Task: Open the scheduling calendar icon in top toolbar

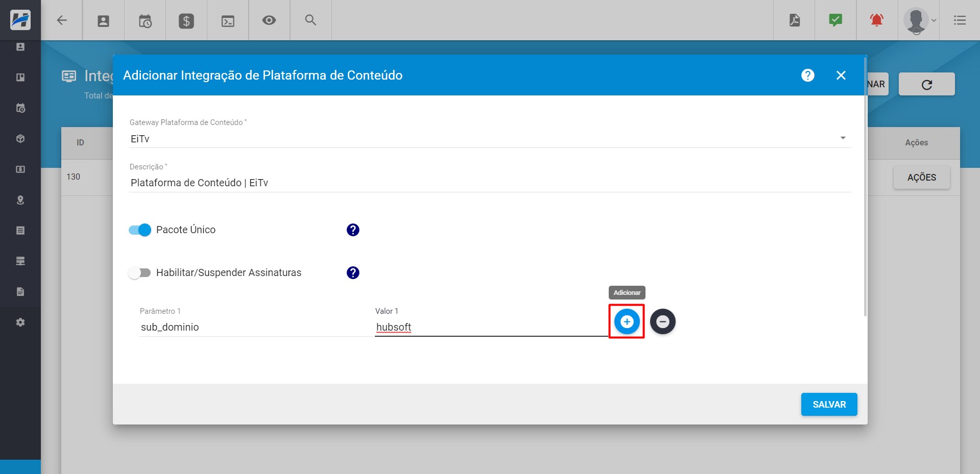Action: tap(145, 20)
